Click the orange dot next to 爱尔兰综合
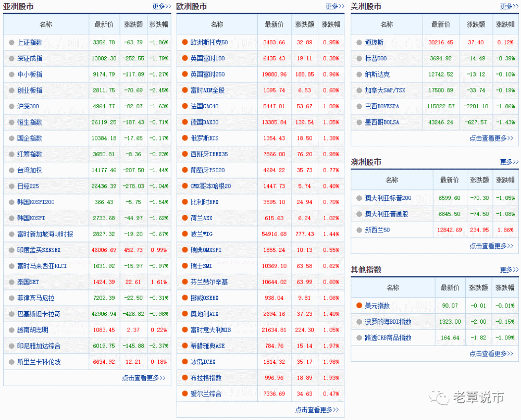The height and width of the screenshot is (420, 521). click(x=185, y=394)
